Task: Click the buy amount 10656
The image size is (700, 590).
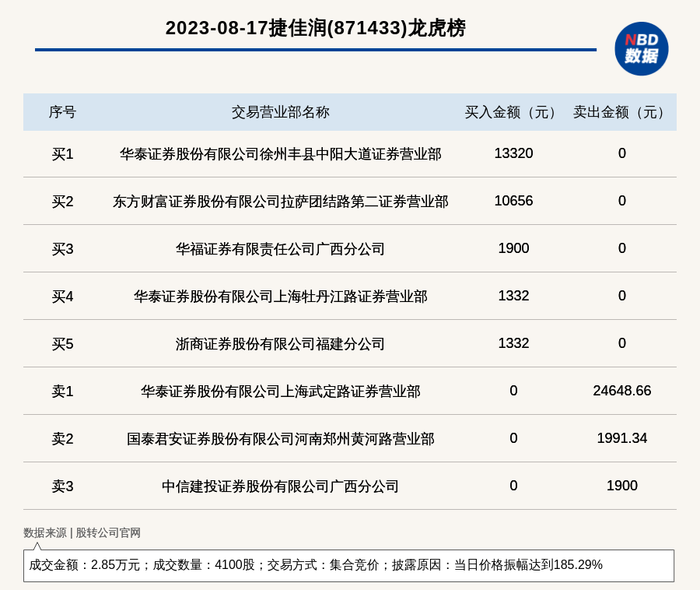Action: pos(513,201)
